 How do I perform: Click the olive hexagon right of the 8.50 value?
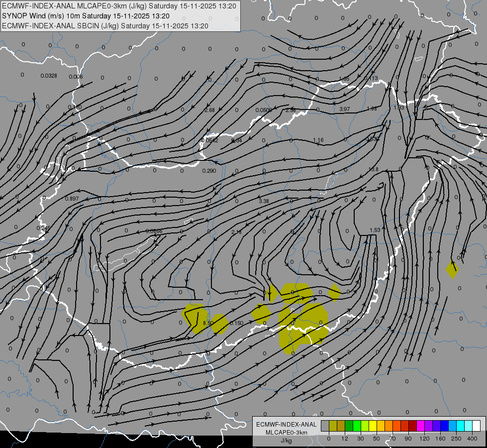click(219, 324)
